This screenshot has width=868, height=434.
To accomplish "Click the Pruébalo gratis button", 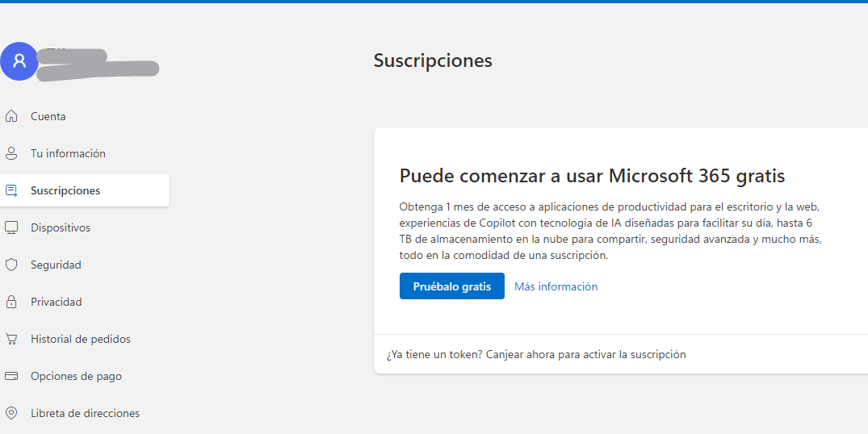I will coord(451,286).
